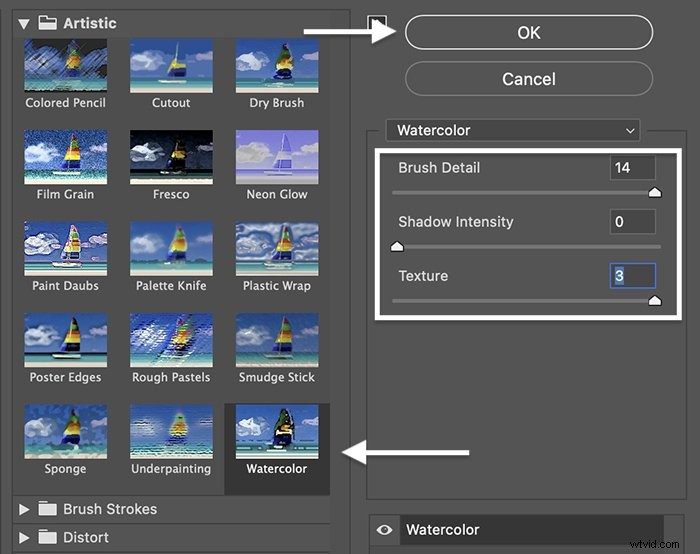Viewport: 700px width, 554px height.
Task: Choose the Rough Pastels filter thumbnail
Action: (x=171, y=340)
